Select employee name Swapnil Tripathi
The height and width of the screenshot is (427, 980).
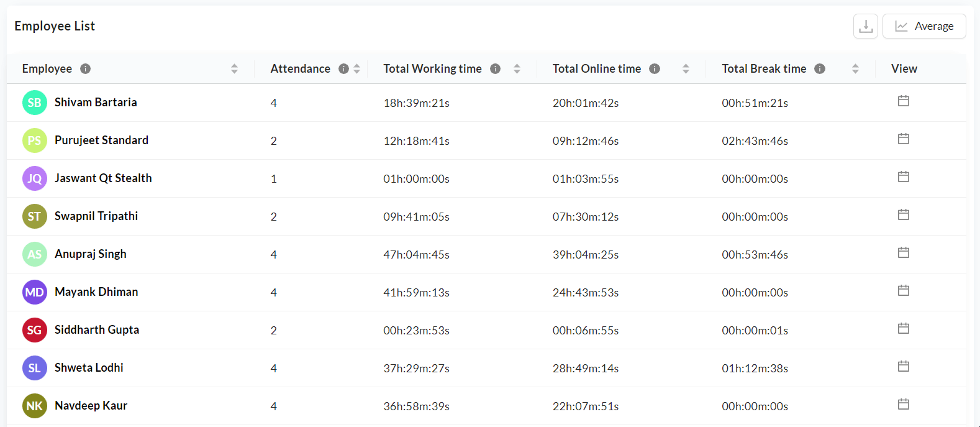(96, 216)
